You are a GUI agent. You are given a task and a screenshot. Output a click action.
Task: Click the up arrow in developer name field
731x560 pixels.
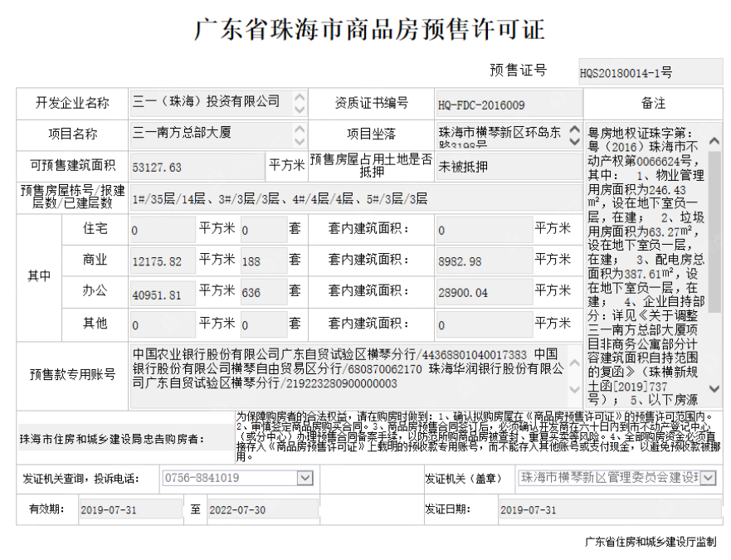[x=300, y=97]
